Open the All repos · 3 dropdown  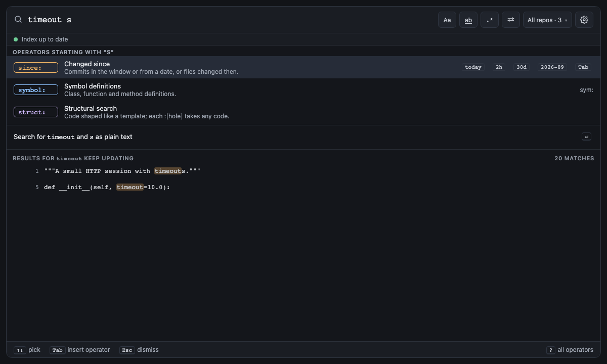pos(547,20)
